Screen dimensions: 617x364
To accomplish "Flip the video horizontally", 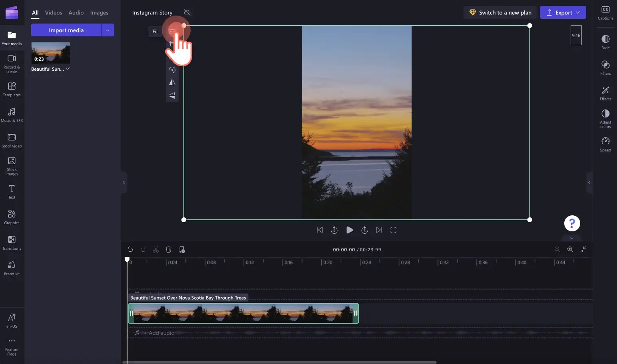I will 172,82.
